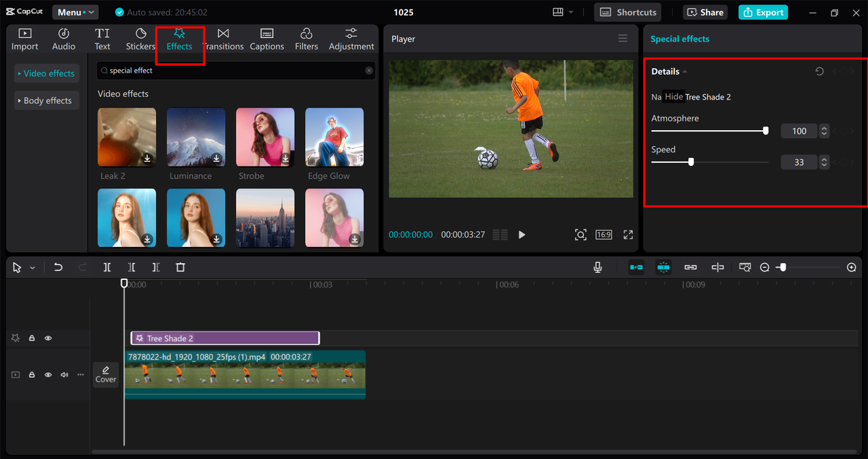This screenshot has height=459, width=868.
Task: Go to the Stickers tab
Action: [140, 39]
